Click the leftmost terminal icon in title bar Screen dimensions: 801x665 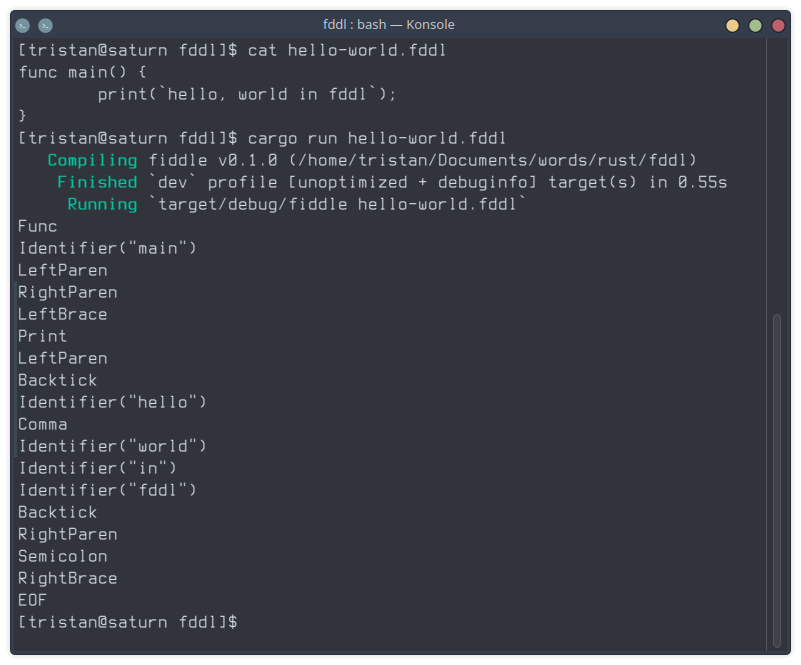tap(22, 25)
